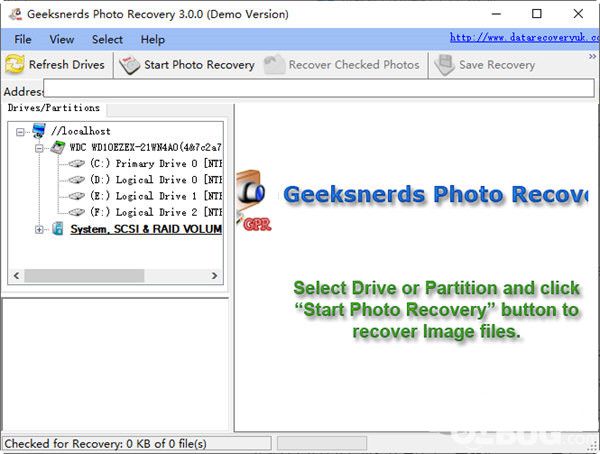Select the //localhost tree item
600x454 pixels.
pyautogui.click(x=81, y=131)
